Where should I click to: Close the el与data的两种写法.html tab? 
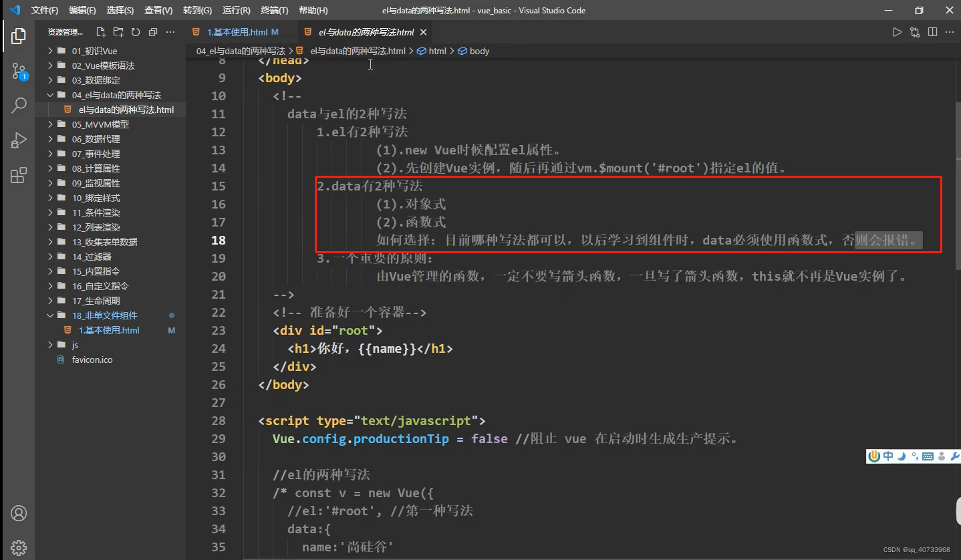[x=423, y=32]
